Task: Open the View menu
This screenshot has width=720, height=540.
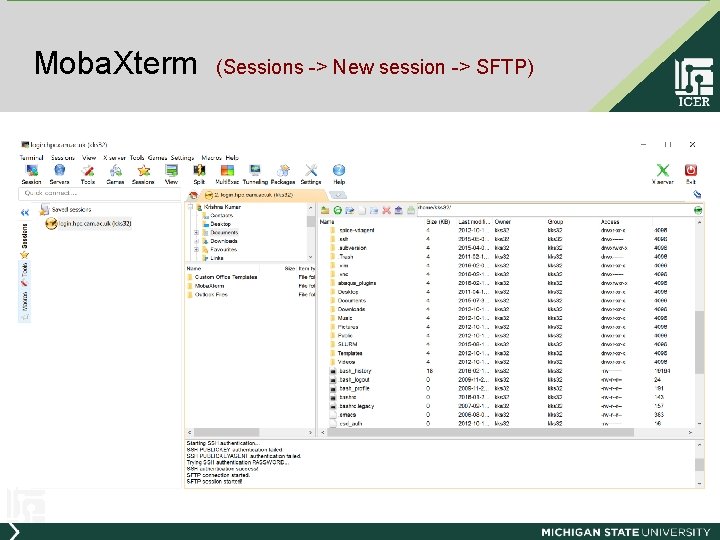Action: (89, 158)
